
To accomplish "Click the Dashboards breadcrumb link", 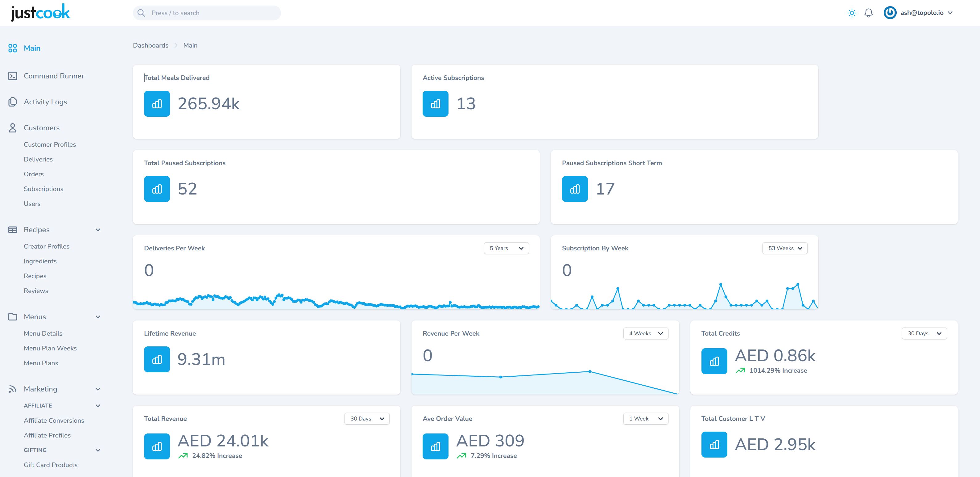I will pyautogui.click(x=150, y=45).
